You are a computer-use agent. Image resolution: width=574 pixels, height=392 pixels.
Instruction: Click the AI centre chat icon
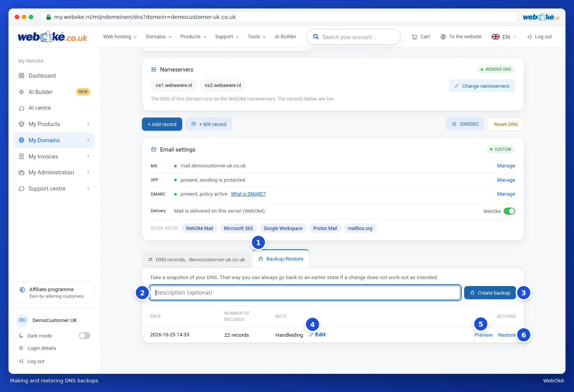(x=22, y=108)
